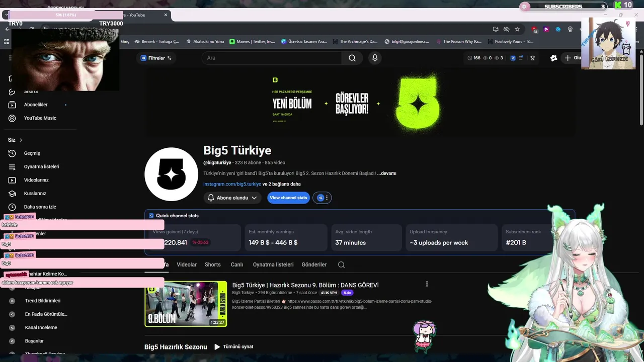Click the Ara search input field
Screen dimensions: 644x362
(272, 58)
